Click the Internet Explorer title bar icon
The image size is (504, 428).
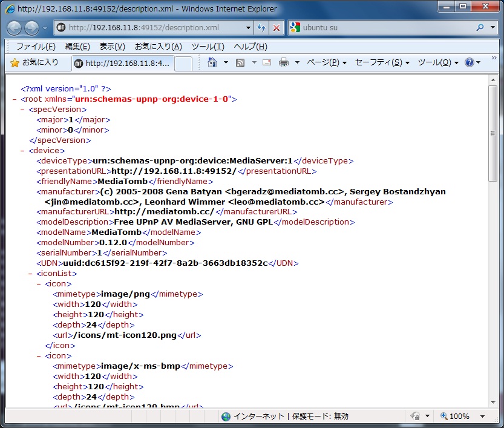click(10, 8)
